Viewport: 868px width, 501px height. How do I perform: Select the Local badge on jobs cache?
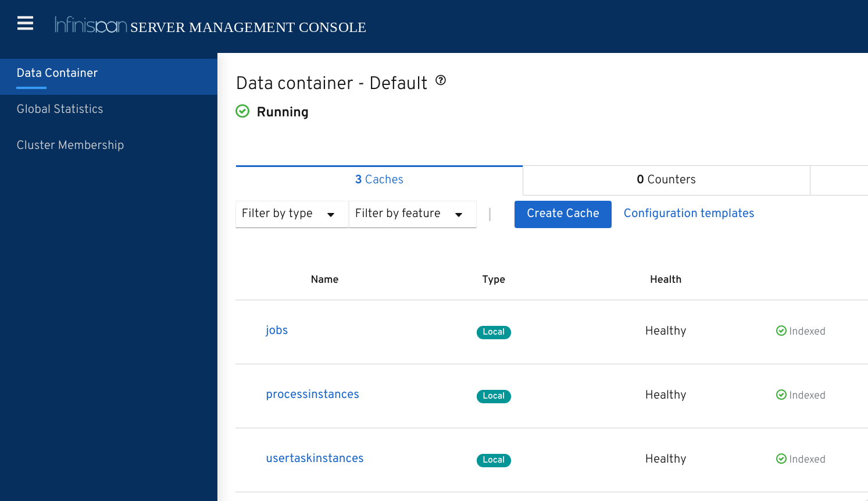tap(494, 332)
